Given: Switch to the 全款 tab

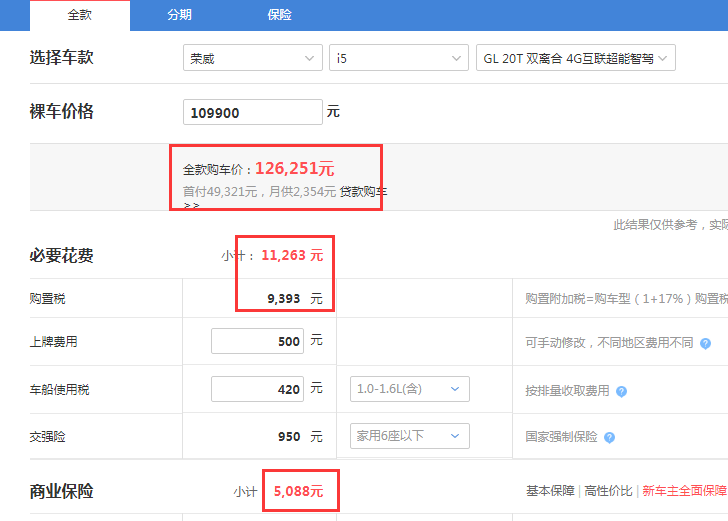Looking at the screenshot, I should (x=80, y=15).
